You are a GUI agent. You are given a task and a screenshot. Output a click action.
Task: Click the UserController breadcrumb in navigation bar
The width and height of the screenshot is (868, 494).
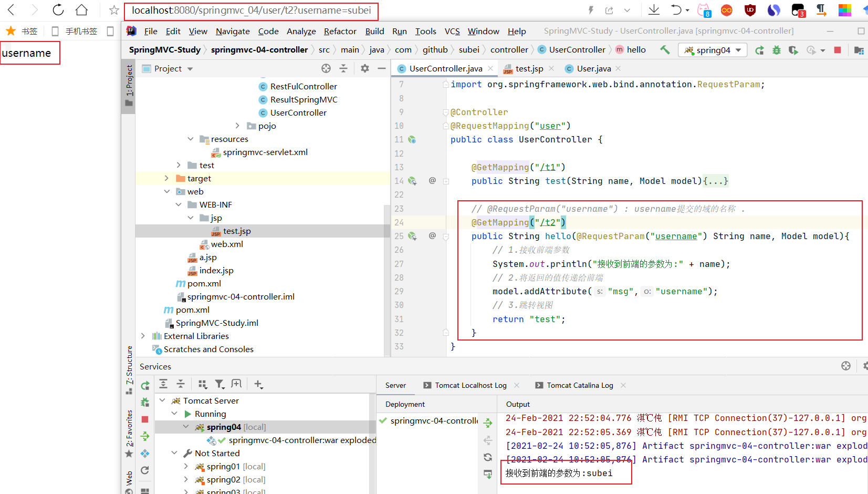pos(577,49)
